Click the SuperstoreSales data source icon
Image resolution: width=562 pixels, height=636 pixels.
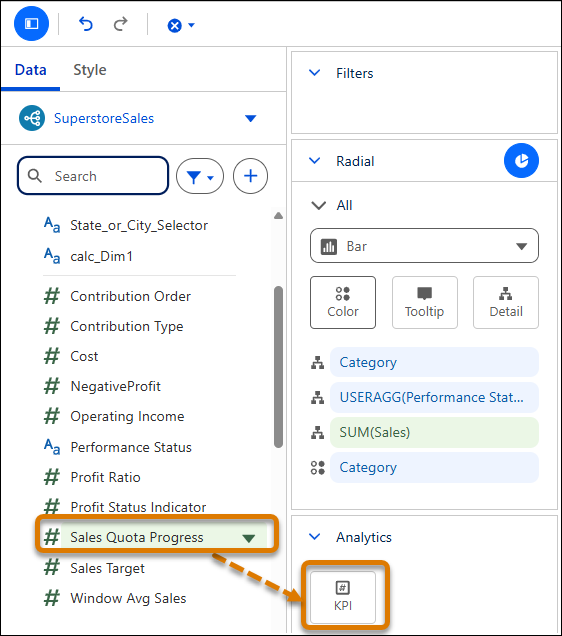[x=32, y=118]
